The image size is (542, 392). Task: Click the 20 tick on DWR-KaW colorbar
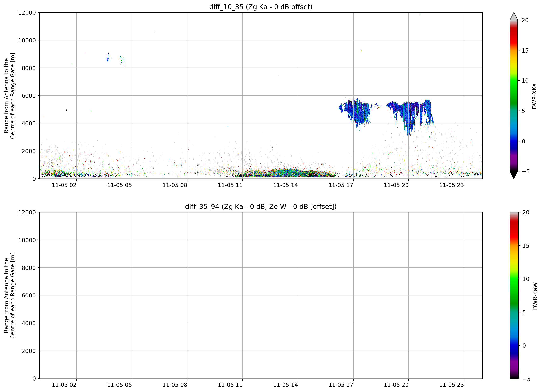[526, 212]
